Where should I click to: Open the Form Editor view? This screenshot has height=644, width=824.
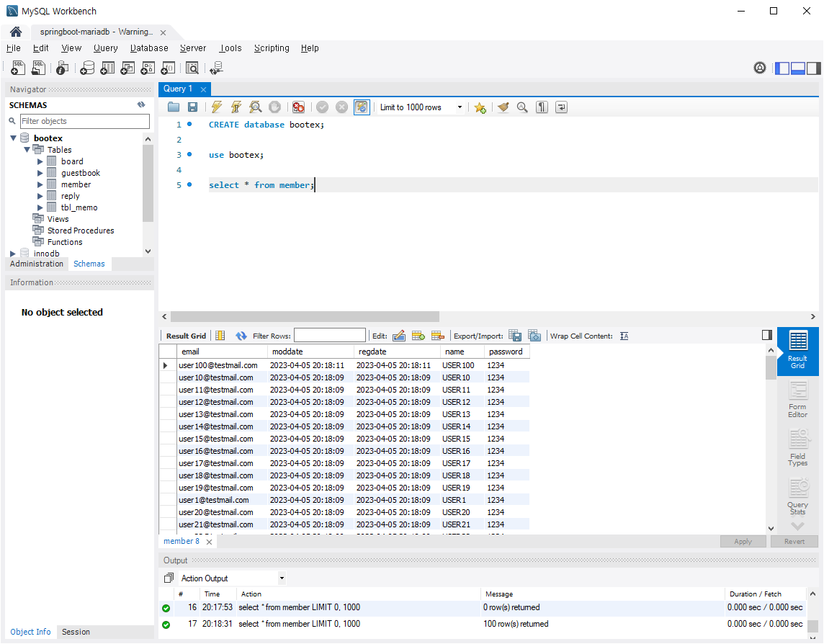pyautogui.click(x=797, y=400)
